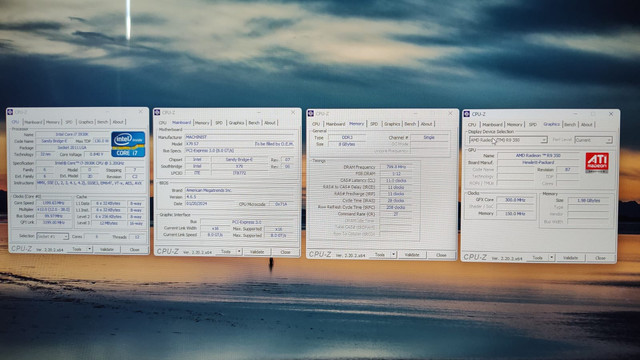Click Validate in the Graphics window
The height and width of the screenshot is (360, 640).
click(x=571, y=258)
